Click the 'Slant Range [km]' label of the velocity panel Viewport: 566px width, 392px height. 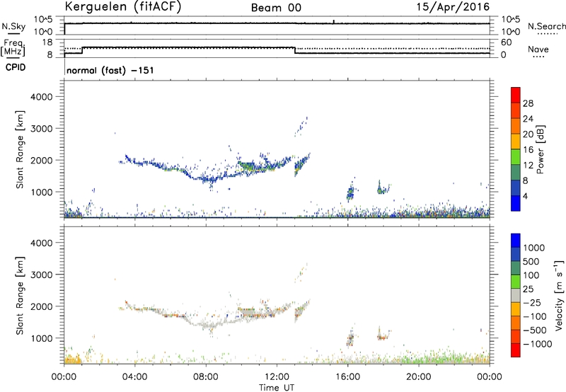coord(20,296)
